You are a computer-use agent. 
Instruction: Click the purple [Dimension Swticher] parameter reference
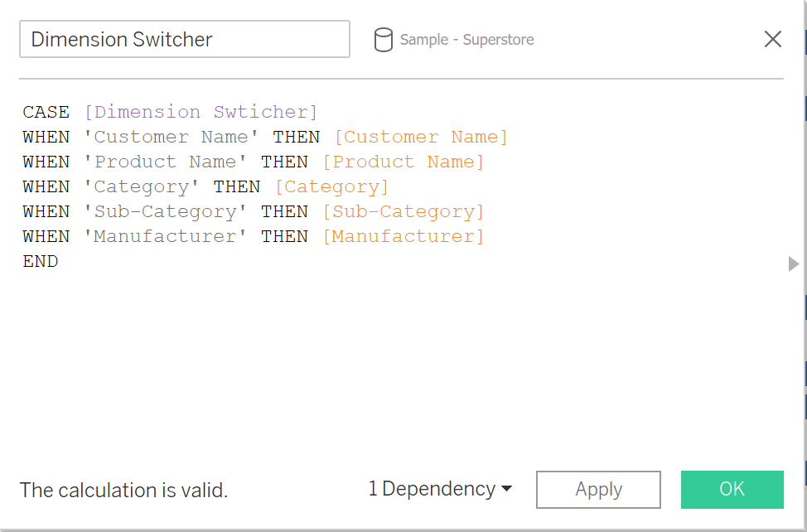(x=201, y=112)
